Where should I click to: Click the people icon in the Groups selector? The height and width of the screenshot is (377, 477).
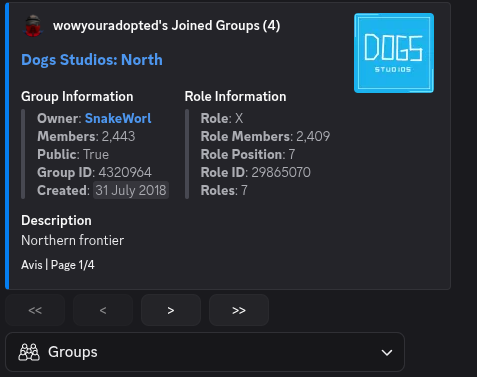click(29, 352)
